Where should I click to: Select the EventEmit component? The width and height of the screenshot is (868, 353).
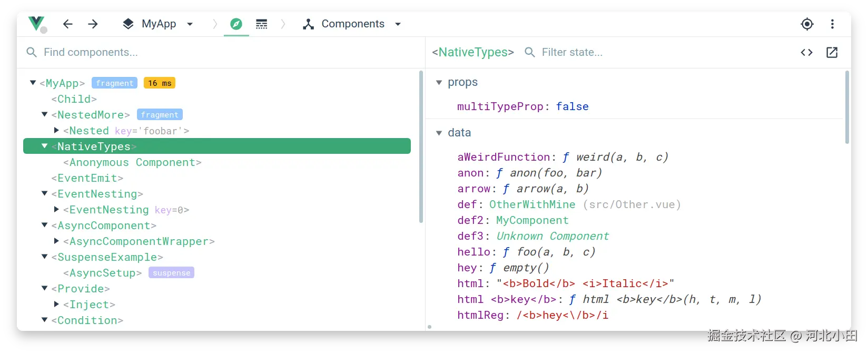tap(87, 178)
